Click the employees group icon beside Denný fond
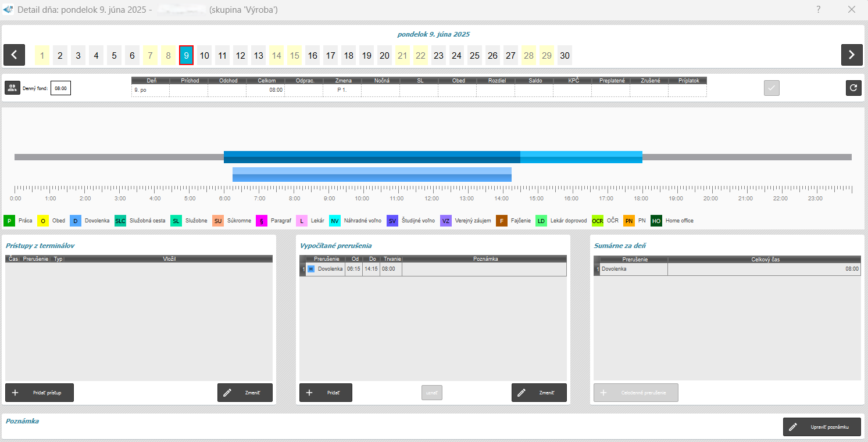 tap(12, 88)
